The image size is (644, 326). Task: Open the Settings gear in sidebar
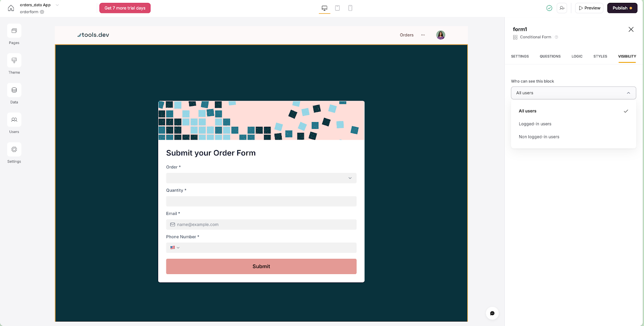tap(14, 149)
